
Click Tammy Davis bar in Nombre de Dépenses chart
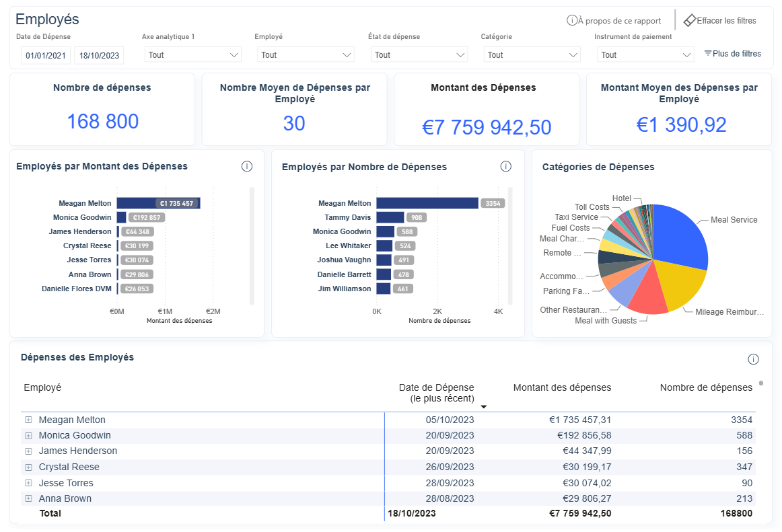click(390, 217)
